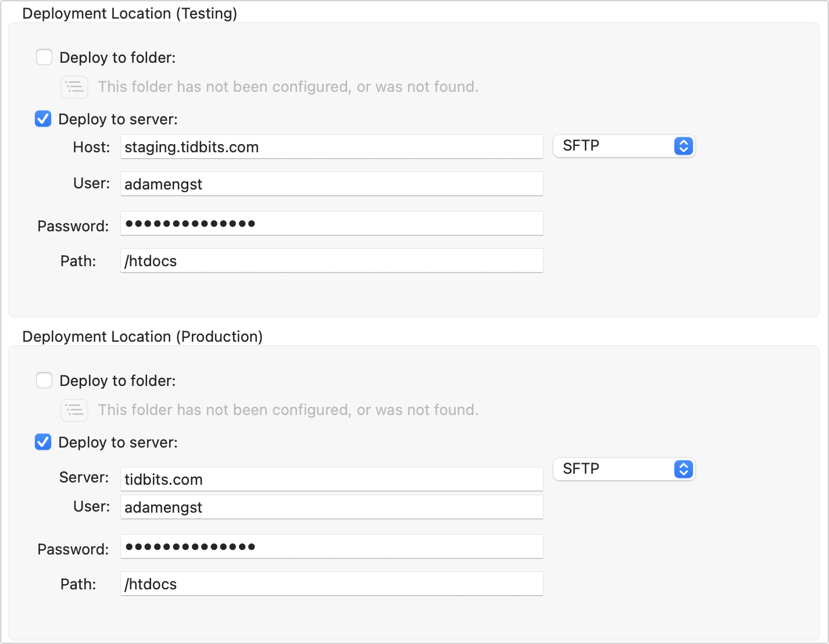
Task: Click the folder chooser icon in Testing section
Action: (74, 87)
